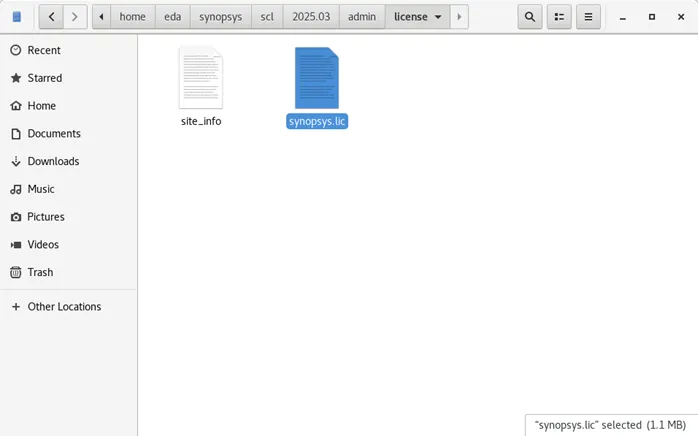This screenshot has width=698, height=436.
Task: Click the path bar left scroll triangle
Action: pyautogui.click(x=101, y=17)
